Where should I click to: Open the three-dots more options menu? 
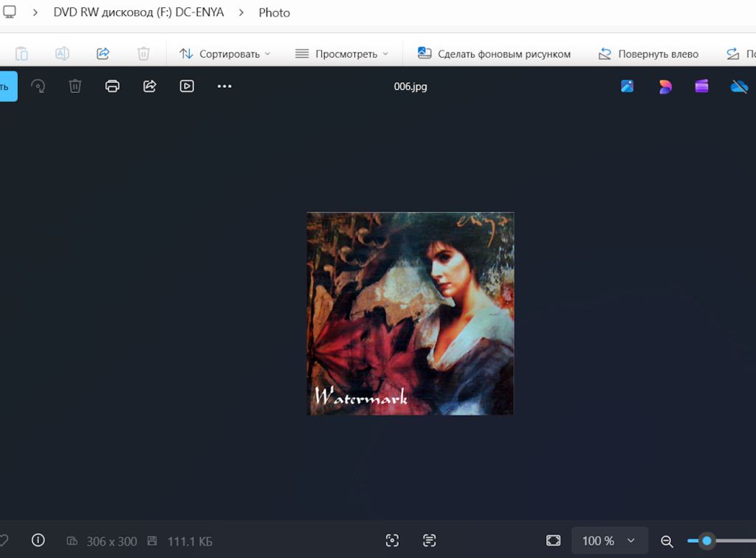pos(224,86)
